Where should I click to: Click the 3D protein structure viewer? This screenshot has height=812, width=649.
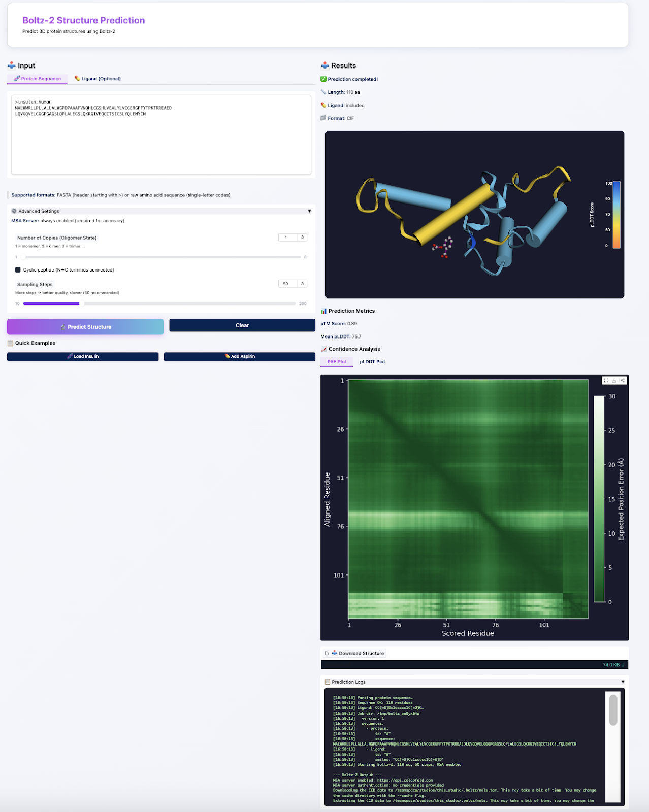[474, 215]
